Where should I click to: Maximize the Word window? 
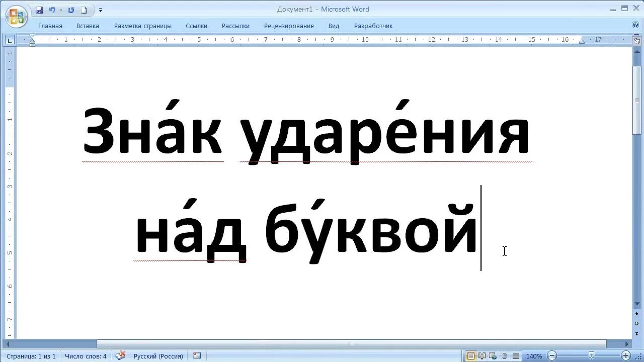tap(624, 8)
